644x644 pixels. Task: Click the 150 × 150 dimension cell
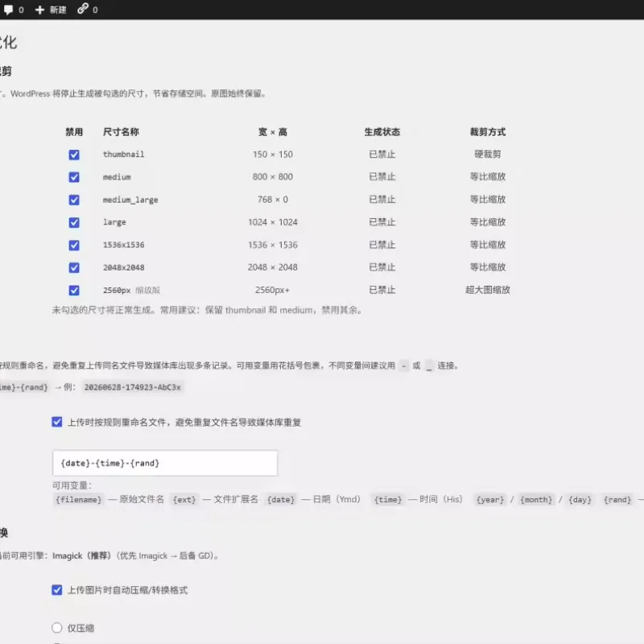point(273,155)
